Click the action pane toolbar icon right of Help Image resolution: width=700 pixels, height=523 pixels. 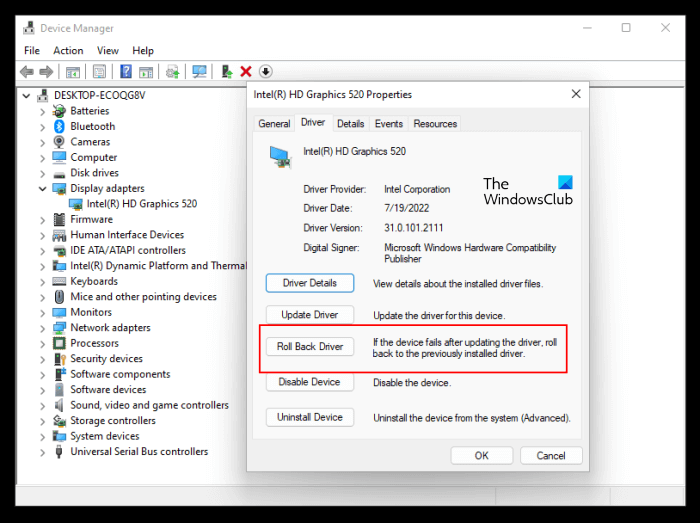[146, 71]
